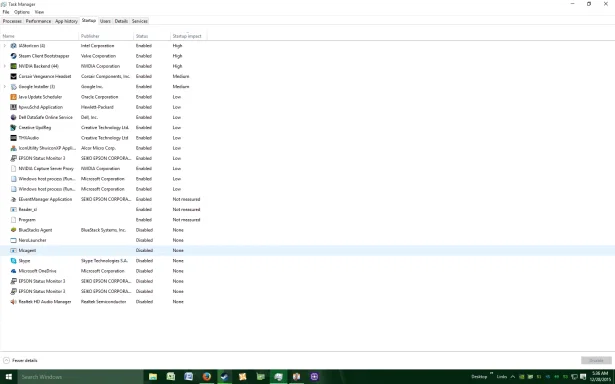This screenshot has width=615, height=384.
Task: Click the Mcagent row icon
Action: (13, 250)
